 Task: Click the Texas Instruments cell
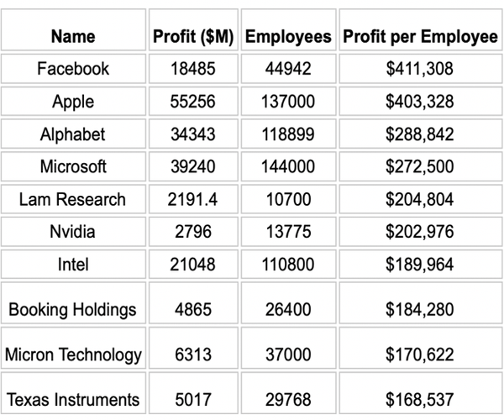[73, 399]
